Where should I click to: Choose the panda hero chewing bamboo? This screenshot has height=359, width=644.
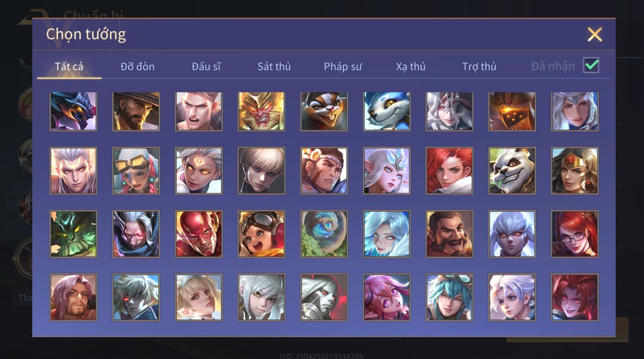point(512,171)
